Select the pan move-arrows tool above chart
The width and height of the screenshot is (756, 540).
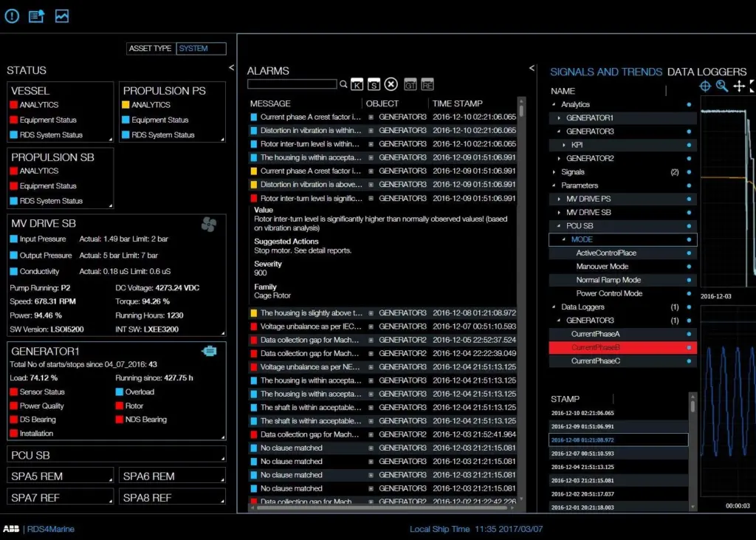tap(738, 86)
